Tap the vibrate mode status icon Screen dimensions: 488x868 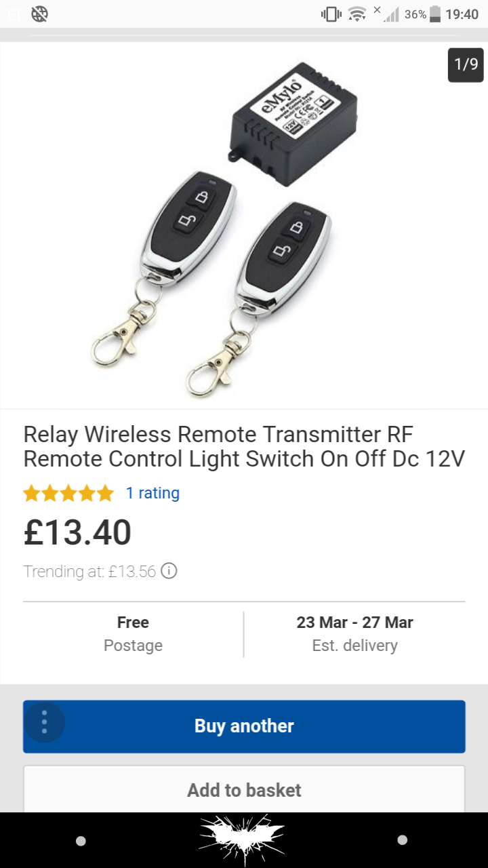(331, 14)
